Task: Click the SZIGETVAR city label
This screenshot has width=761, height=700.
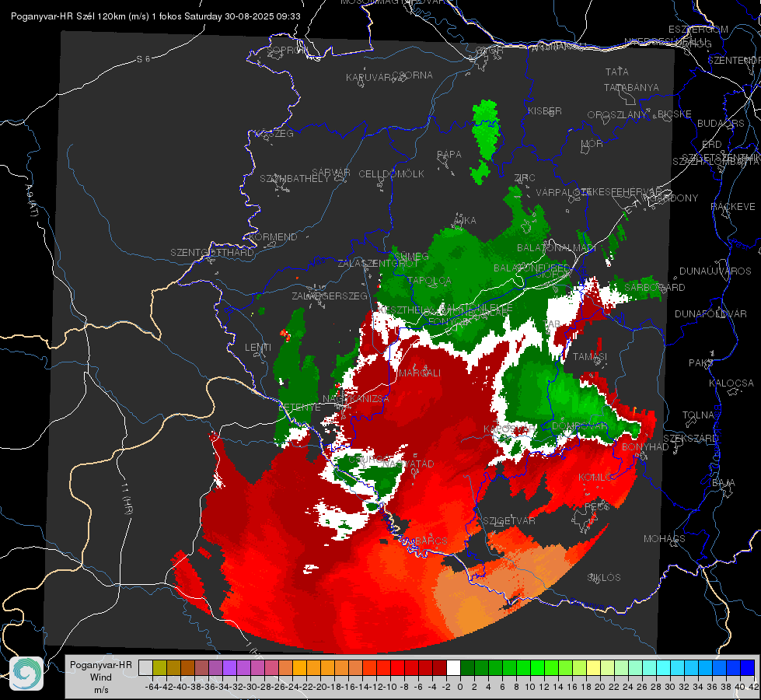Action: [x=509, y=521]
